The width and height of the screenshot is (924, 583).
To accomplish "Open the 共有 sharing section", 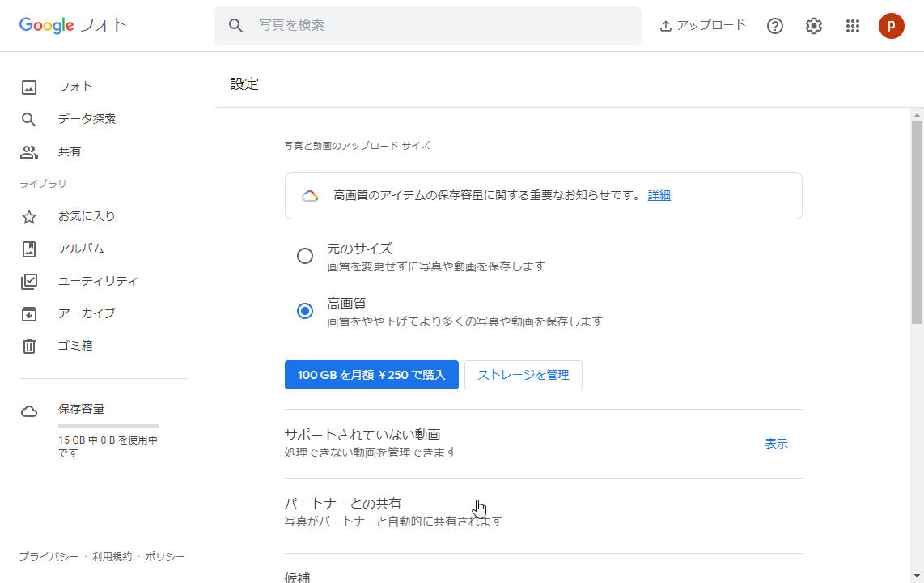I will (70, 151).
